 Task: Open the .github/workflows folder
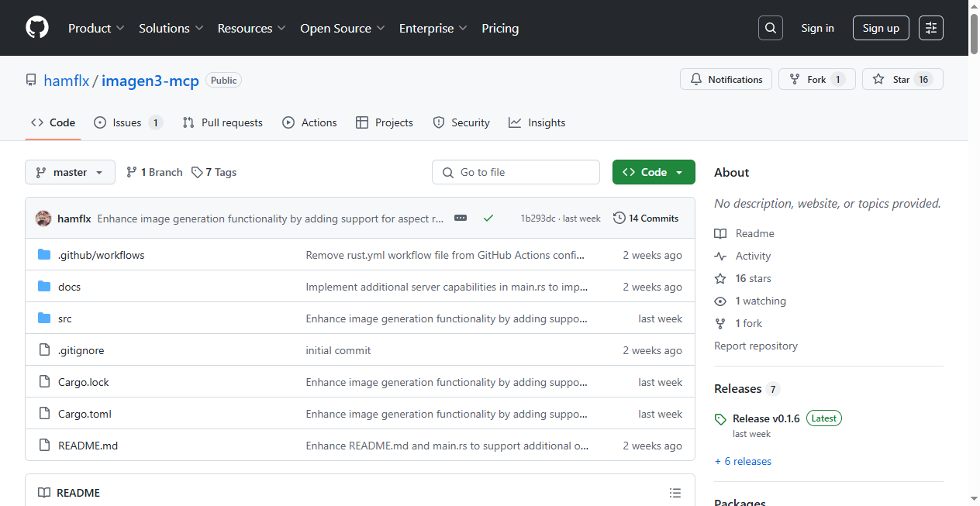(101, 255)
